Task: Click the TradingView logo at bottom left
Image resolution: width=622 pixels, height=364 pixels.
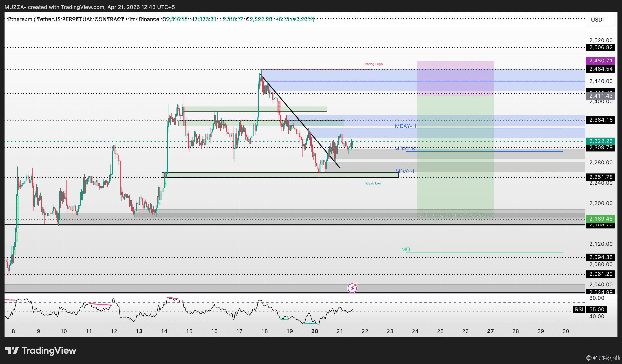Action: tap(41, 351)
